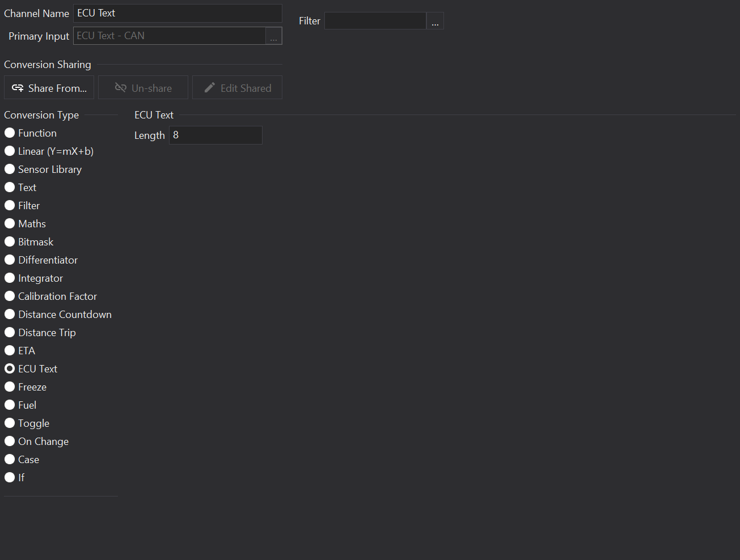This screenshot has width=740, height=560.
Task: Select the Function conversion type
Action: click(10, 133)
